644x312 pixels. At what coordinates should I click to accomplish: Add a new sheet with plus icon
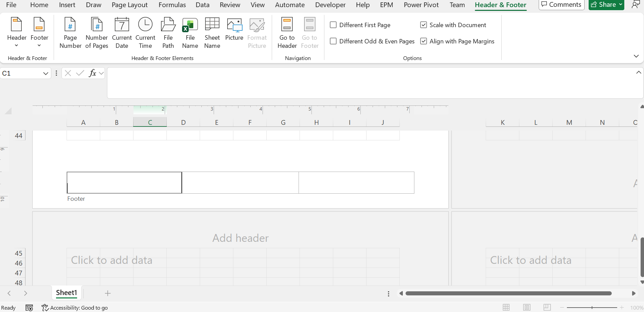click(108, 293)
